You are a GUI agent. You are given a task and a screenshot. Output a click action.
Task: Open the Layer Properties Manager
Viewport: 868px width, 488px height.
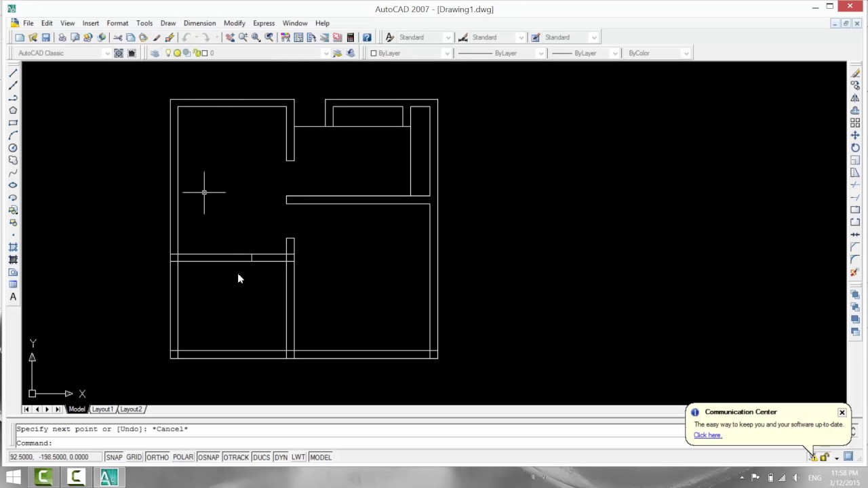point(155,53)
